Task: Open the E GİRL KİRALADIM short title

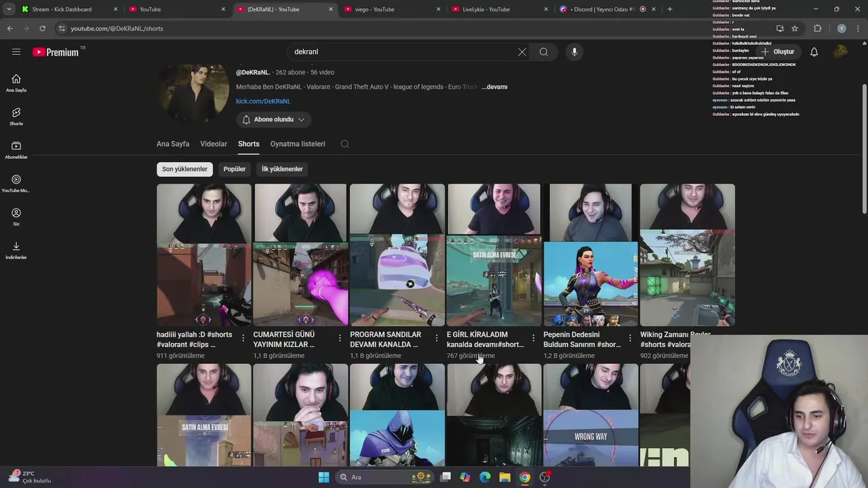Action: 485,340
